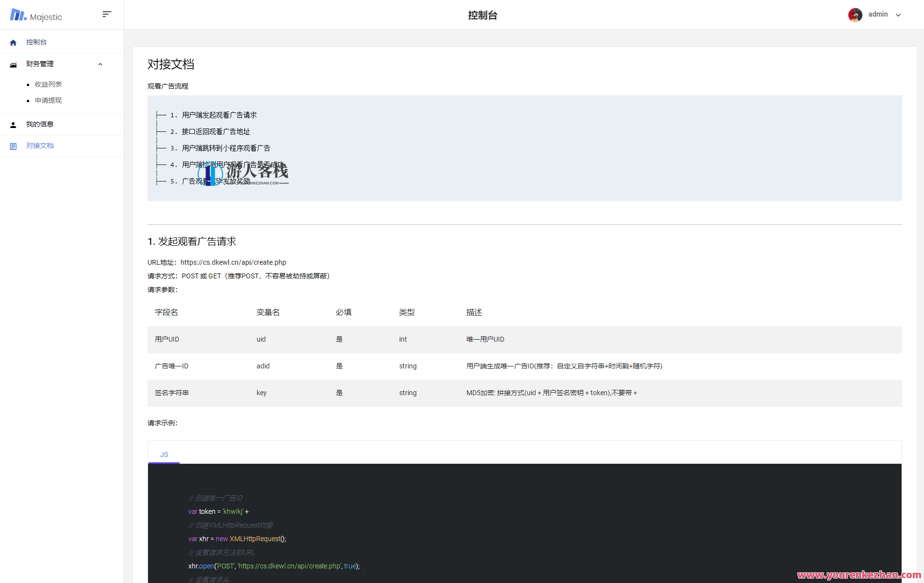Image resolution: width=924 pixels, height=583 pixels.
Task: Open 我的信息 menu item
Action: point(40,125)
